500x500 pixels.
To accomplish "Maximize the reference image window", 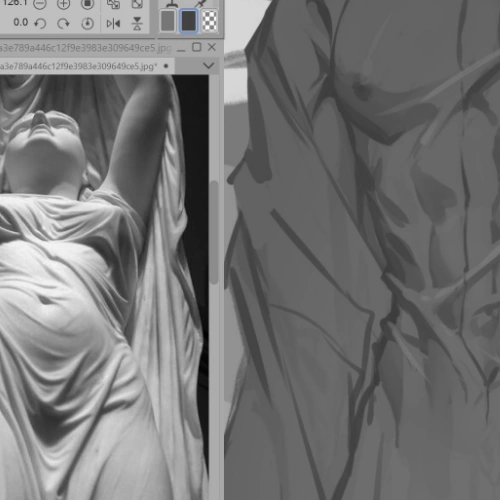I will (x=197, y=47).
